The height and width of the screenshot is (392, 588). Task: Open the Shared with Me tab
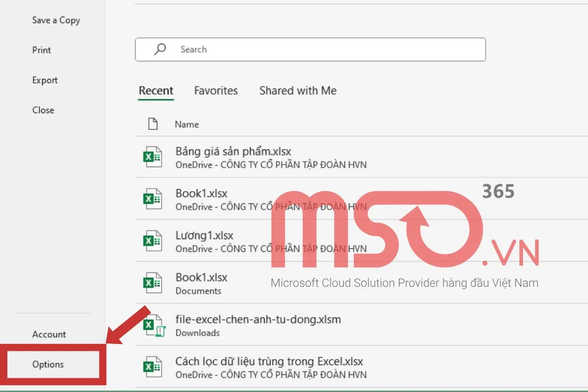point(297,91)
